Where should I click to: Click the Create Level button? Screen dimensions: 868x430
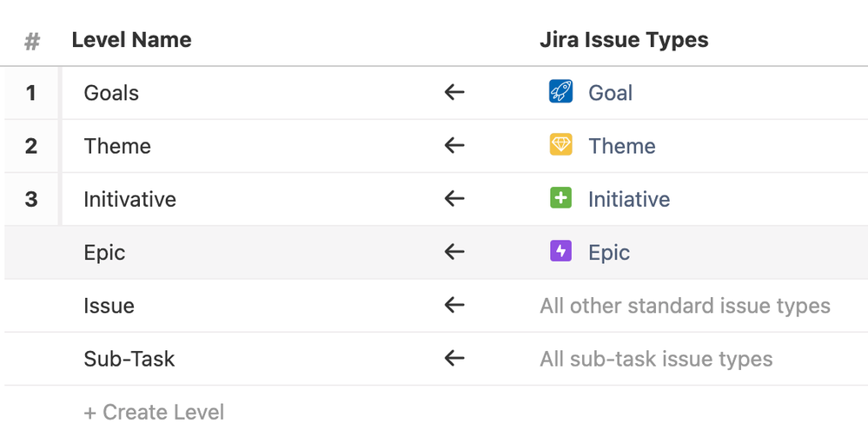pyautogui.click(x=154, y=412)
